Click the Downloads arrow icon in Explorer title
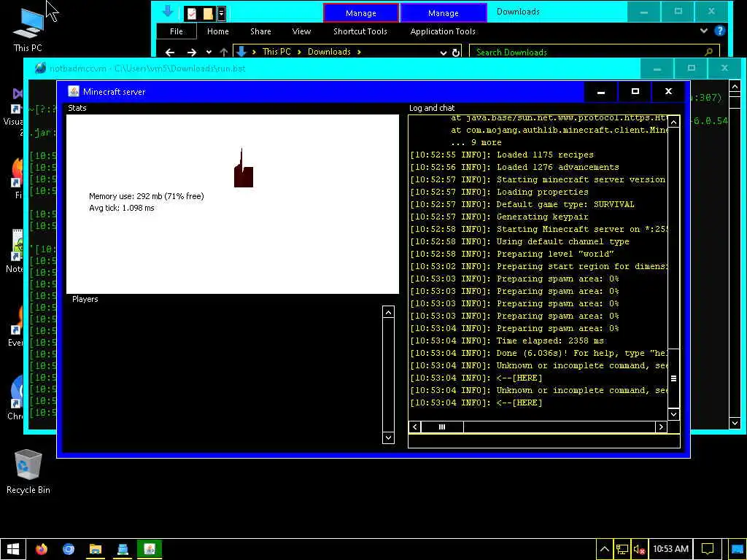Screen dimensions: 747x560 click(x=168, y=11)
